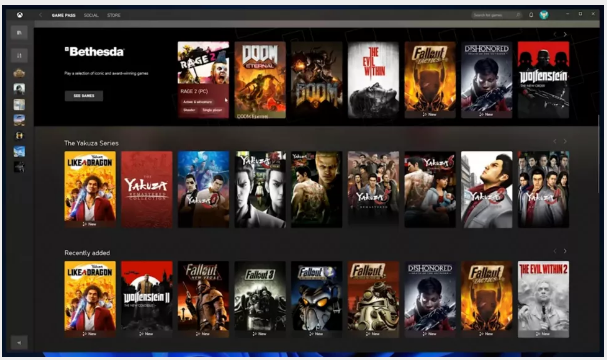The height and width of the screenshot is (360, 607).
Task: Collapse the sidebar with bottom arrow button
Action: tap(19, 343)
